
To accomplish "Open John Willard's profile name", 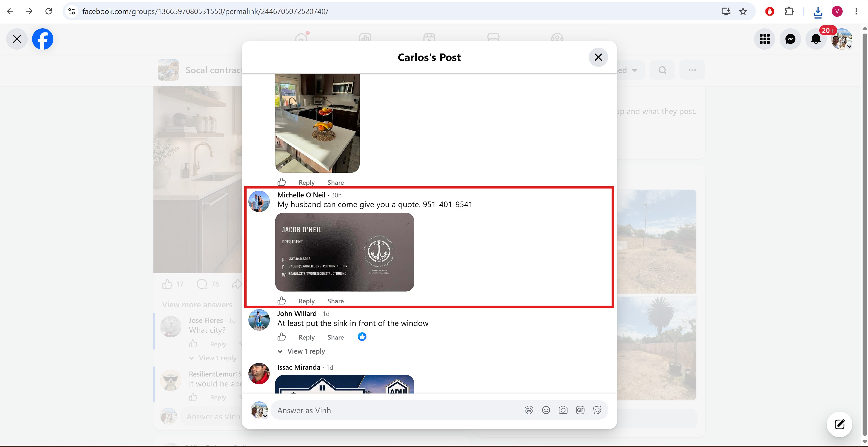I will point(297,313).
